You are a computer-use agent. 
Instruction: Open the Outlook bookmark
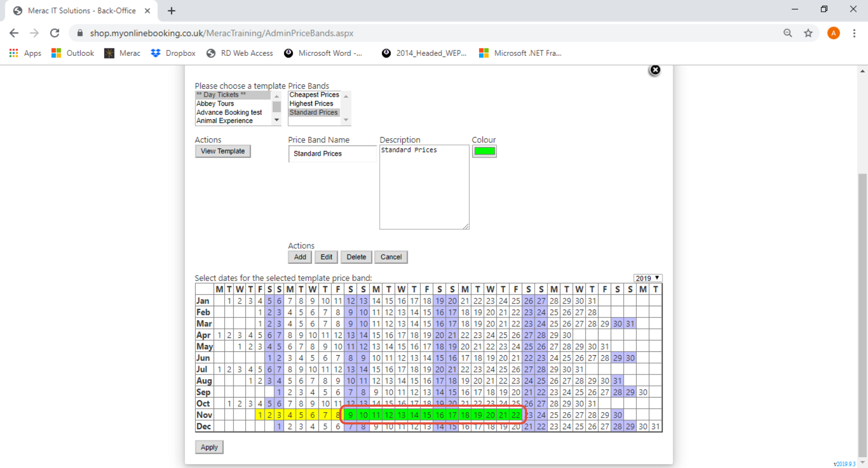click(x=73, y=53)
